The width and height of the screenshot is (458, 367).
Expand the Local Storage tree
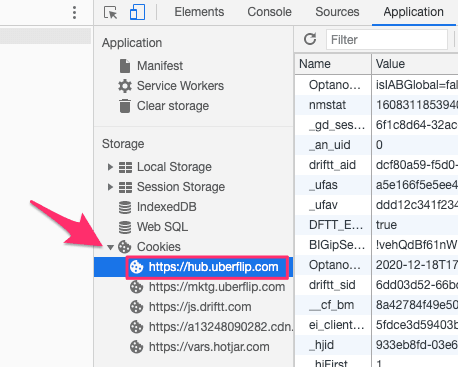pyautogui.click(x=110, y=167)
